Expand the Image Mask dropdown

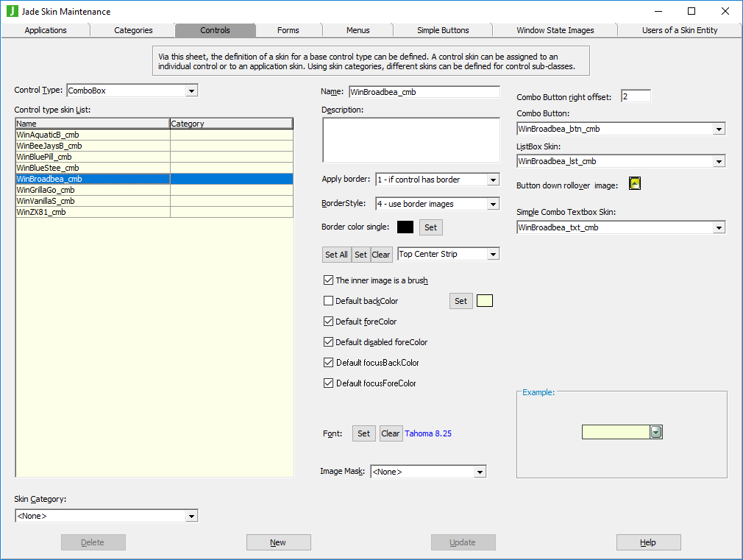pyautogui.click(x=480, y=472)
